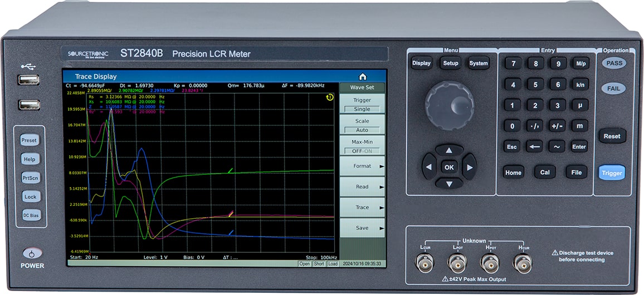644x295 pixels.
Task: Expand the Trace submenu
Action: [362, 207]
